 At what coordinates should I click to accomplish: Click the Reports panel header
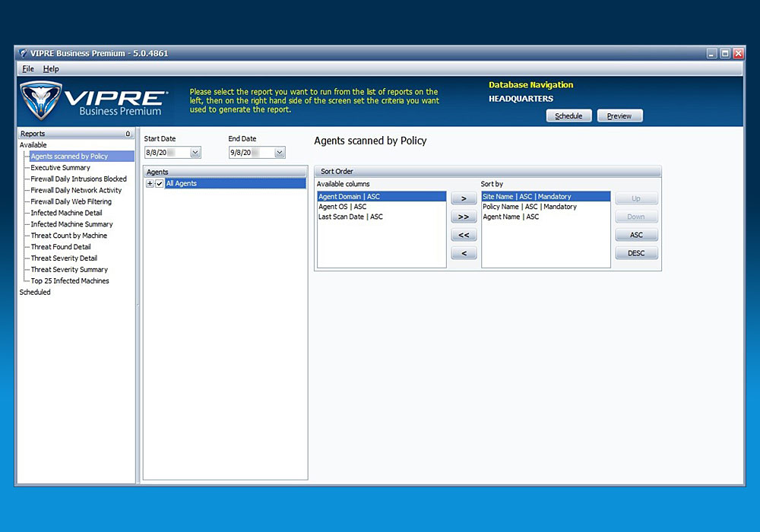coord(75,133)
